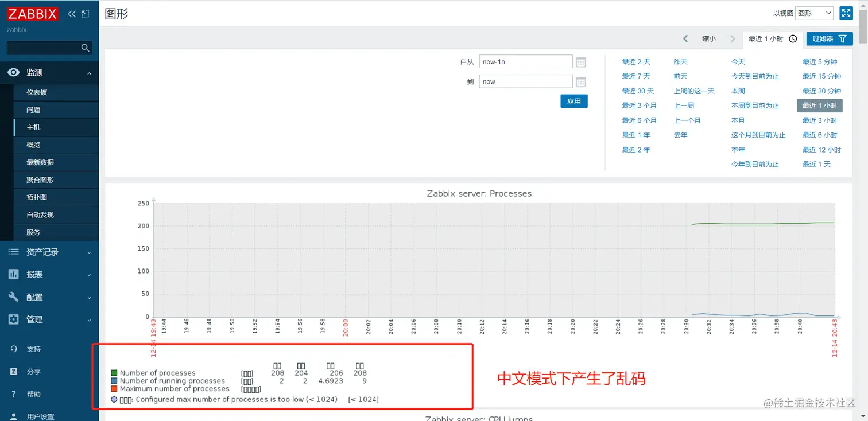Click the share Z icon
The height and width of the screenshot is (421, 868).
click(x=13, y=372)
